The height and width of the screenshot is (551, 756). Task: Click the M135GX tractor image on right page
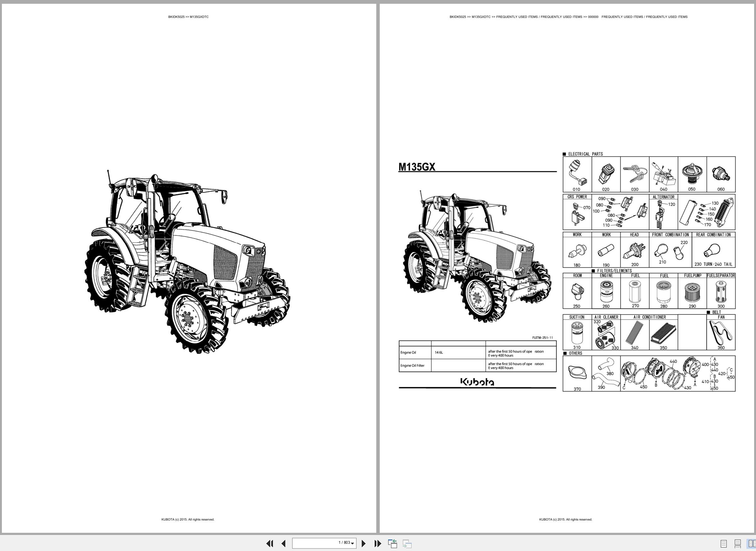(x=477, y=256)
